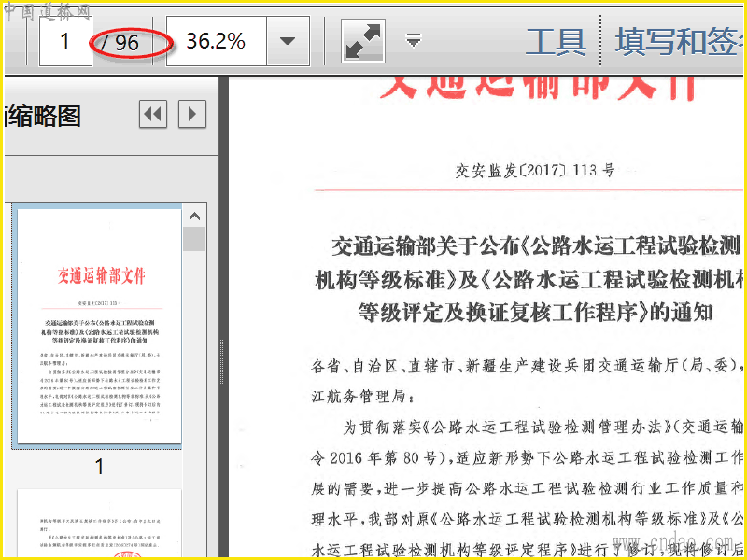Select the page 1 thumbnail
747x560 pixels.
[100, 326]
